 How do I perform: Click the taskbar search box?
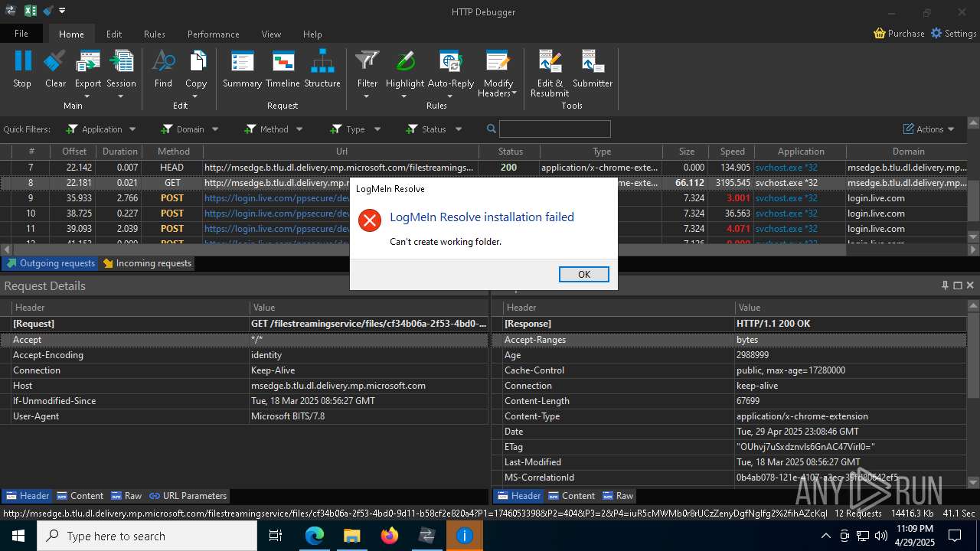[x=147, y=536]
